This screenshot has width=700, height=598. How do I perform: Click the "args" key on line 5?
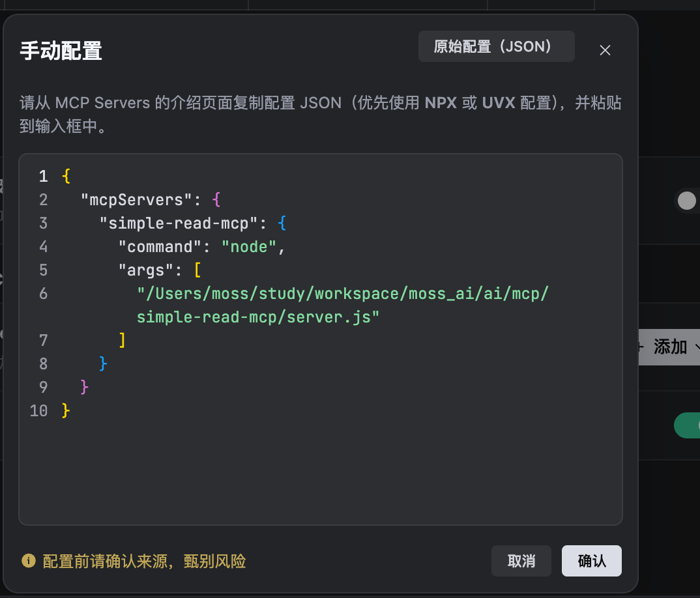145,270
